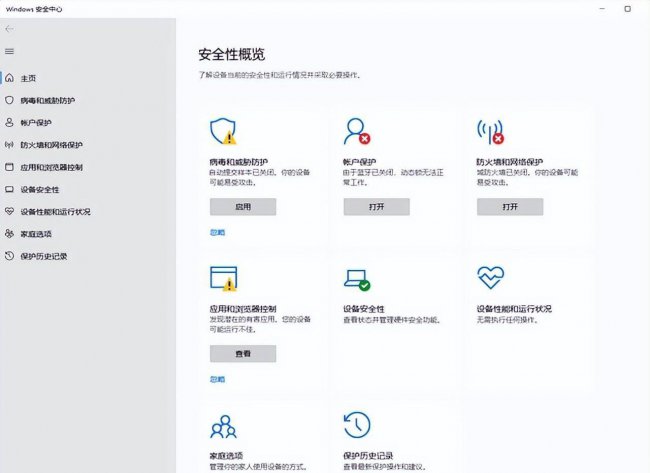
Task: Maximize the Windows 安全中心 window
Action: pos(628,9)
